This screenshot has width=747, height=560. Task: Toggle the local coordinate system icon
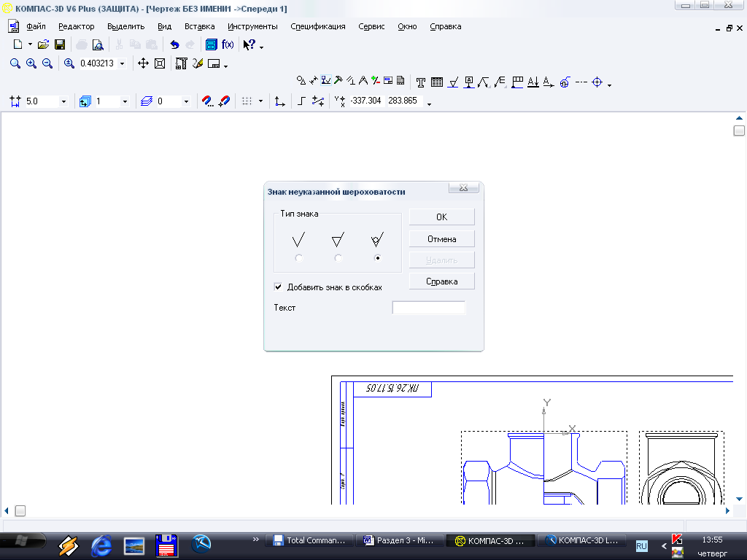(279, 101)
